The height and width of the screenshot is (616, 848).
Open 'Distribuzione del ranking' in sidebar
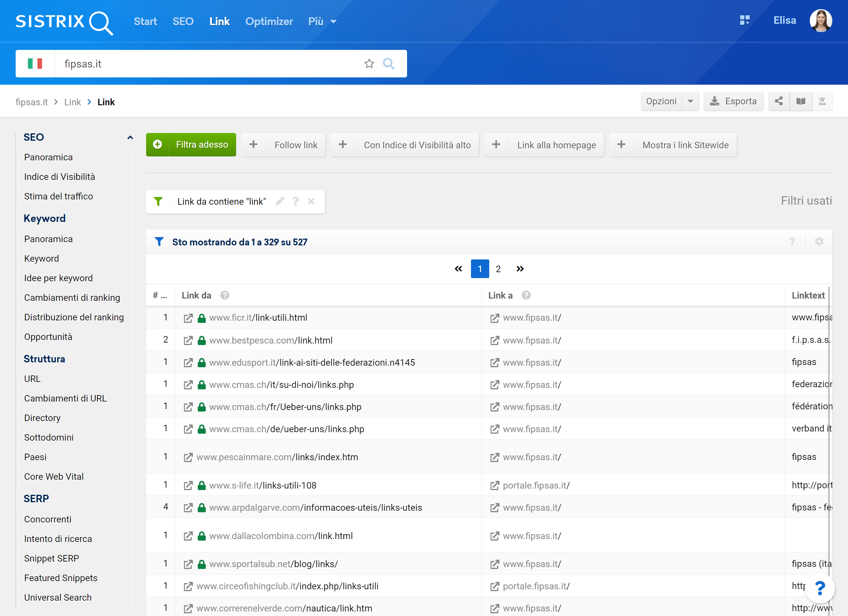click(x=74, y=317)
